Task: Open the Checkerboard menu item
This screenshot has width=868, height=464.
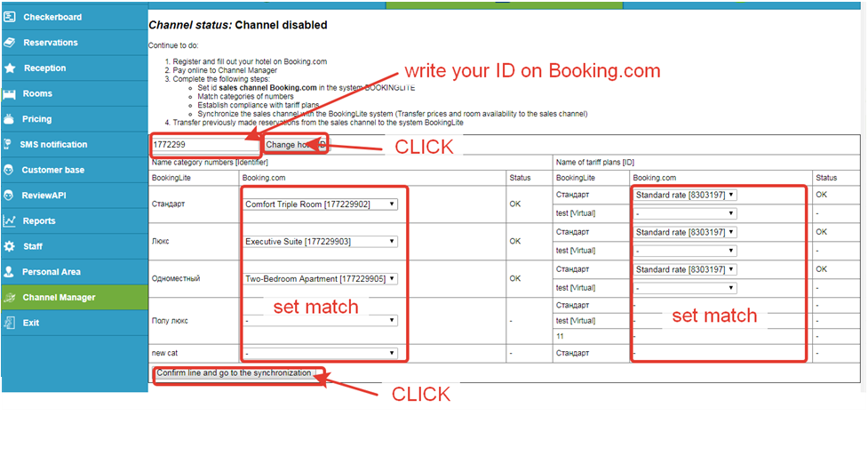Action: pyautogui.click(x=75, y=17)
